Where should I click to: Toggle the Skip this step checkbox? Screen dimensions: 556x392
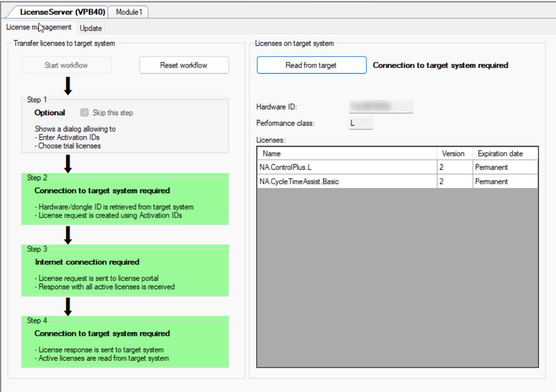85,113
